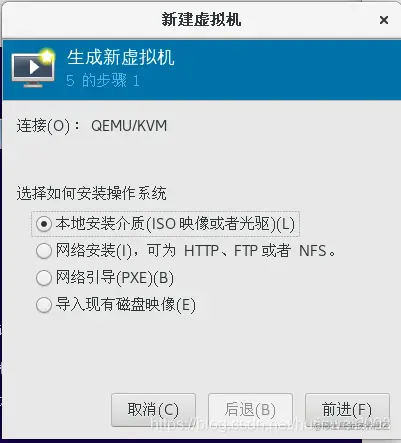The width and height of the screenshot is (401, 443).
Task: Click the yellow star badge on monitor icon
Action: tap(47, 56)
